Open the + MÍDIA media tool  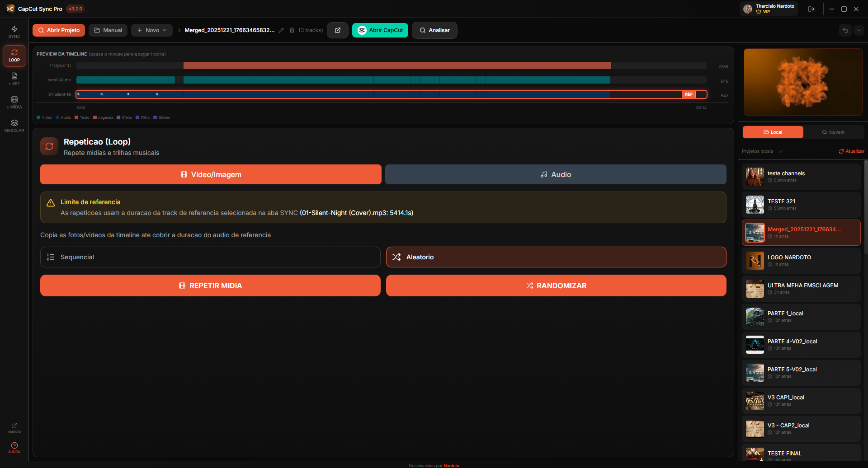[x=14, y=103]
